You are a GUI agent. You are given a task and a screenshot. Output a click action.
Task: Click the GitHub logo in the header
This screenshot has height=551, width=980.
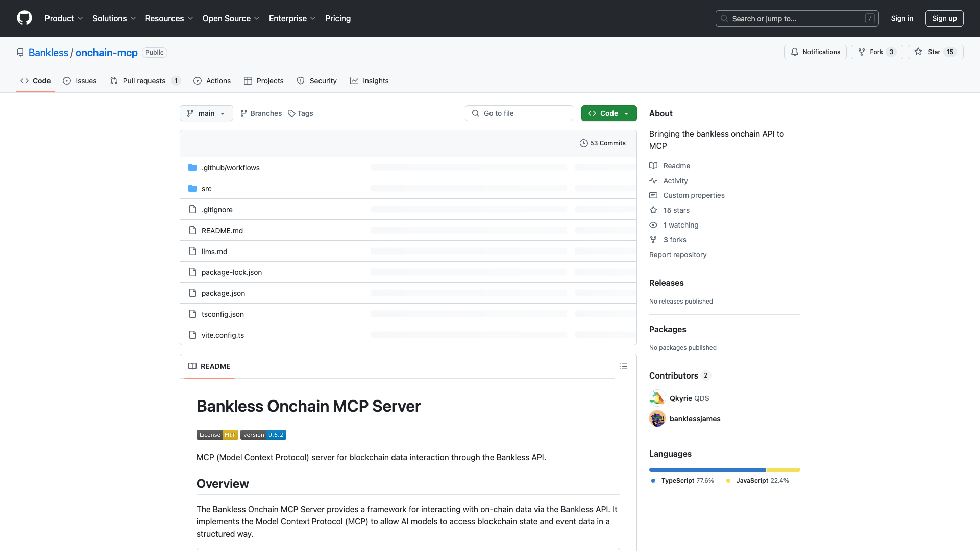click(x=24, y=18)
